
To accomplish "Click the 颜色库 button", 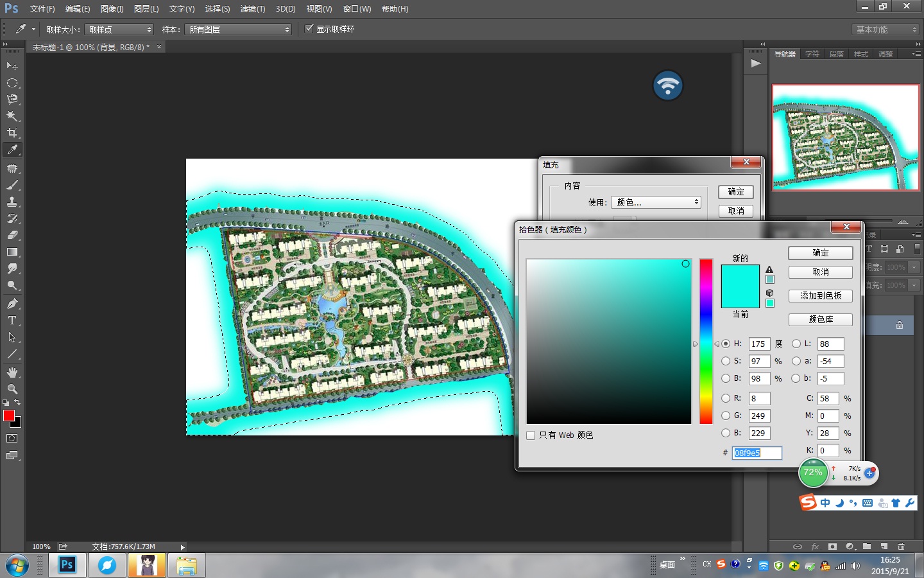I will point(820,320).
